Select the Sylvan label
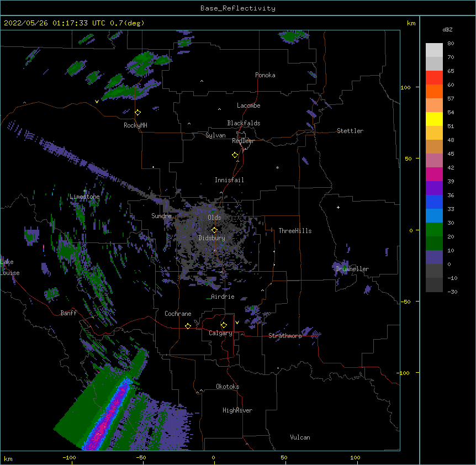476x465 pixels. (x=215, y=135)
